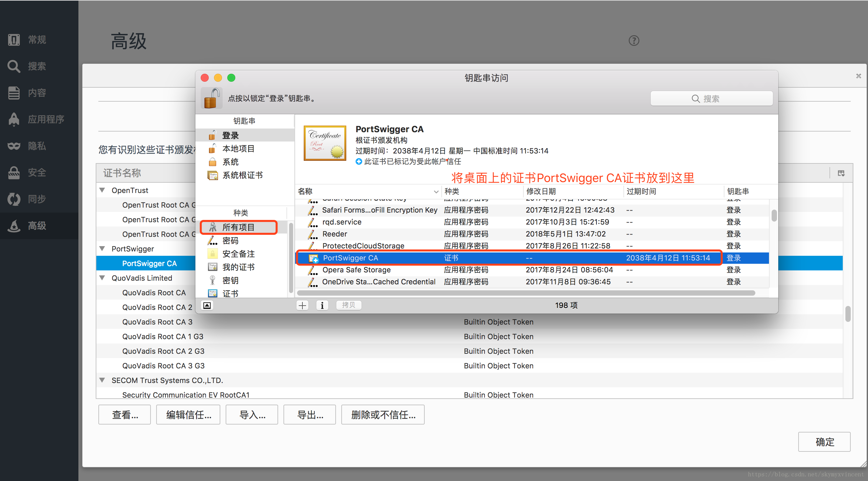The image size is (868, 481).
Task: Click the 查看... button
Action: [x=125, y=415]
